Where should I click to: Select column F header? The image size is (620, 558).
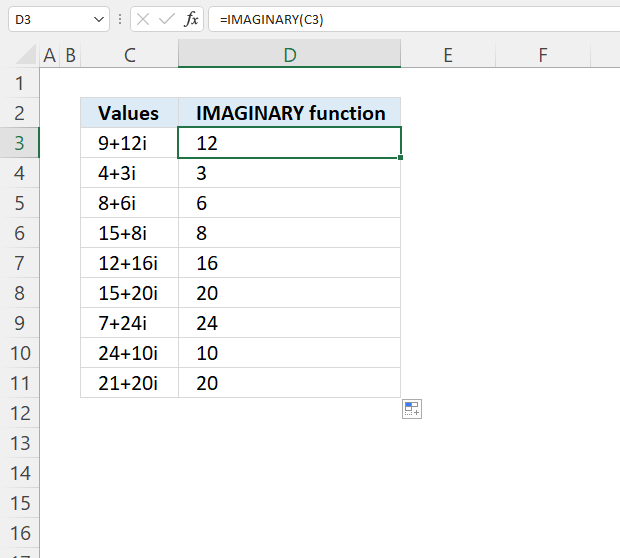pyautogui.click(x=543, y=55)
